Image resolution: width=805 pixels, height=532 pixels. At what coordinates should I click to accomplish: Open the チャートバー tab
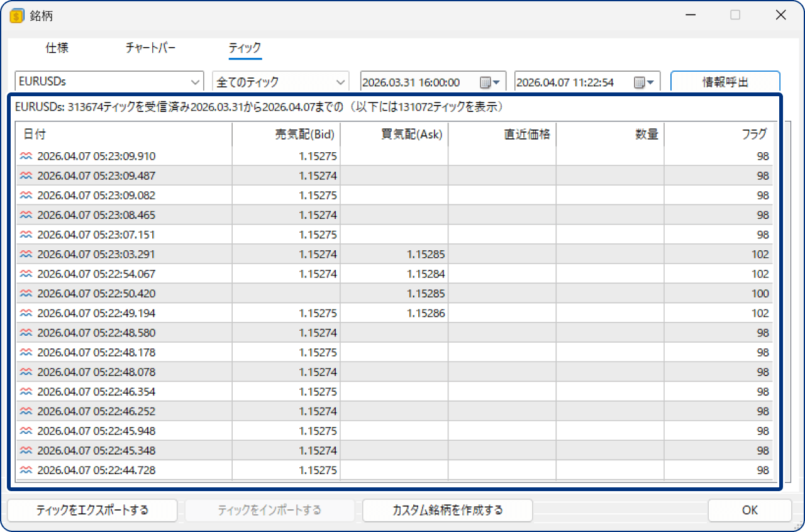click(150, 48)
